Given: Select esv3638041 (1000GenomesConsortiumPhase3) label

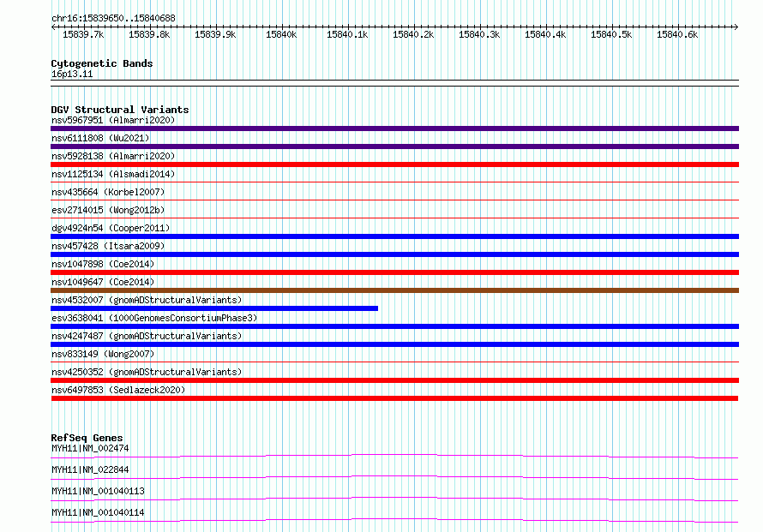Looking at the screenshot, I should [x=154, y=318].
